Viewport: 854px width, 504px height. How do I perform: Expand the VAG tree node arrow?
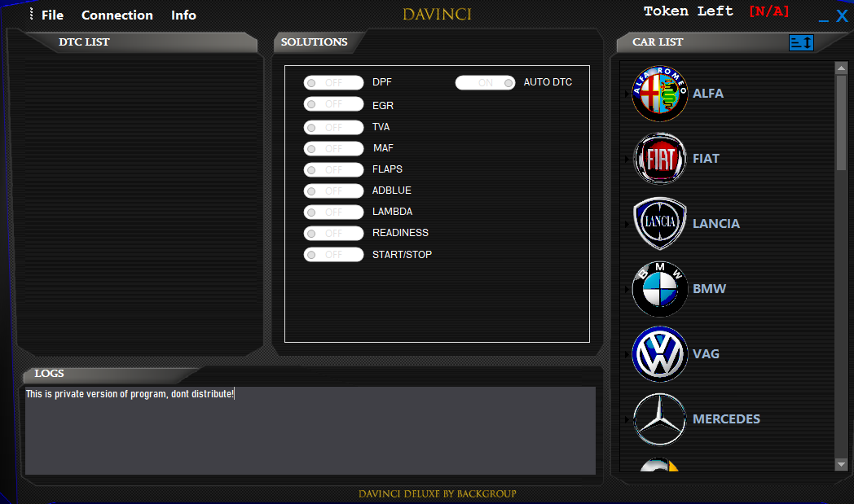click(627, 354)
